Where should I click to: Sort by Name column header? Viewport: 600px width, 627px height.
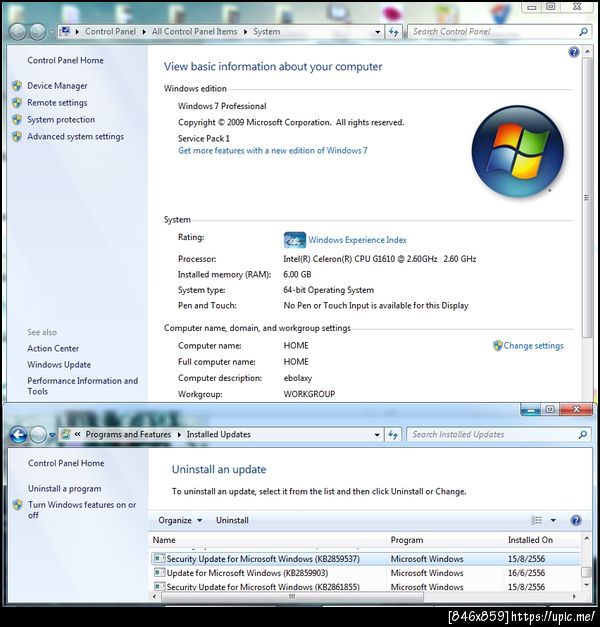click(x=268, y=540)
